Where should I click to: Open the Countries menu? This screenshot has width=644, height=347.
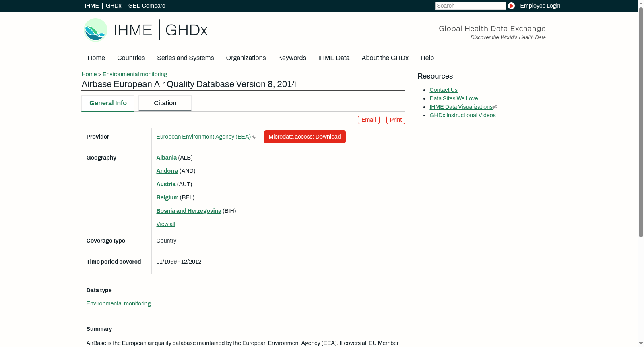pyautogui.click(x=131, y=58)
